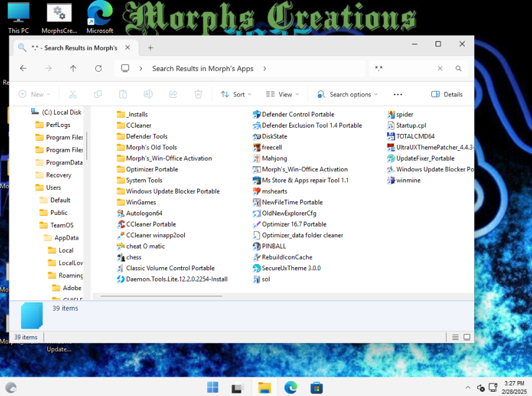Go up one folder level
This screenshot has width=532, height=396.
click(x=73, y=68)
